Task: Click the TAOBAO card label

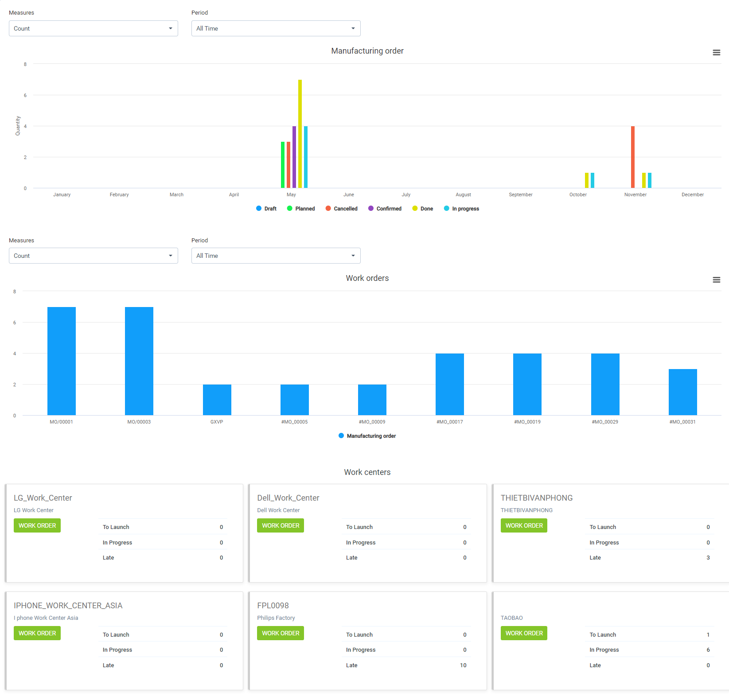Action: point(512,618)
